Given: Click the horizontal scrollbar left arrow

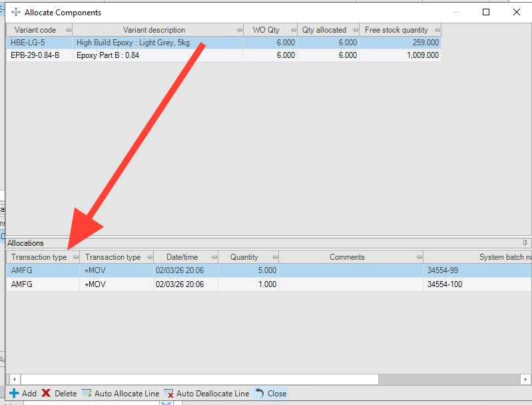Looking at the screenshot, I should click(14, 379).
